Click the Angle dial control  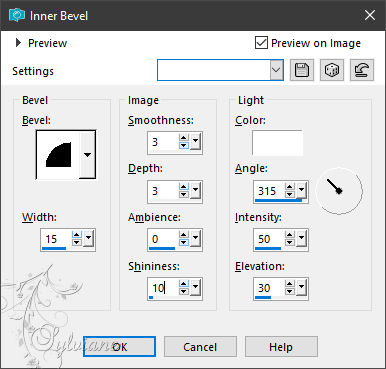point(339,191)
